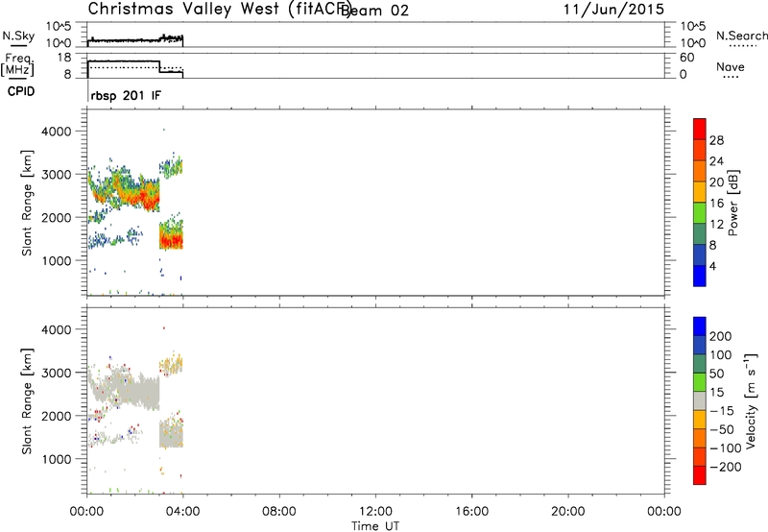Click 'Slant Range [km]' label of velocity panel
The height and width of the screenshot is (532, 768).
[27, 401]
